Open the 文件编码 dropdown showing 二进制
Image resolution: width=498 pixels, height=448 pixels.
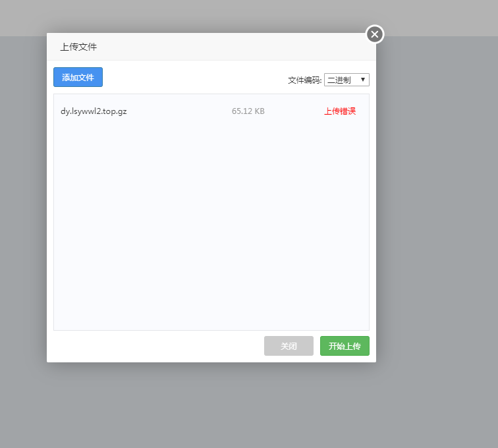click(346, 80)
